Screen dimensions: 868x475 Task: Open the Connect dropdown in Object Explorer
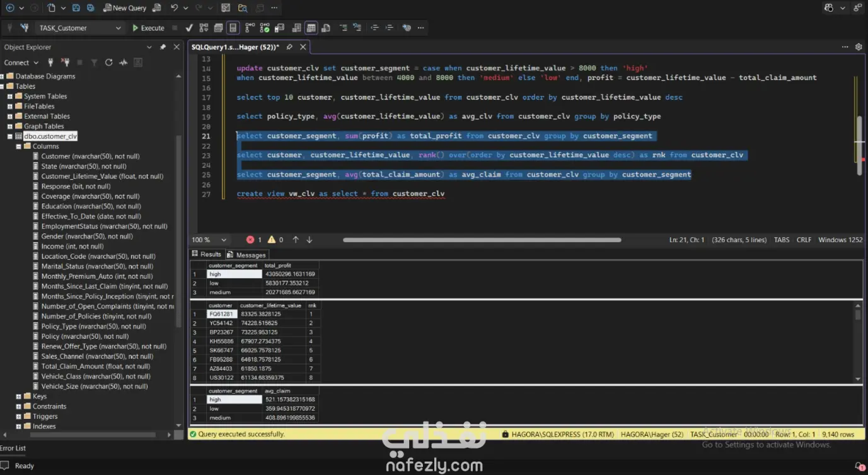(21, 62)
